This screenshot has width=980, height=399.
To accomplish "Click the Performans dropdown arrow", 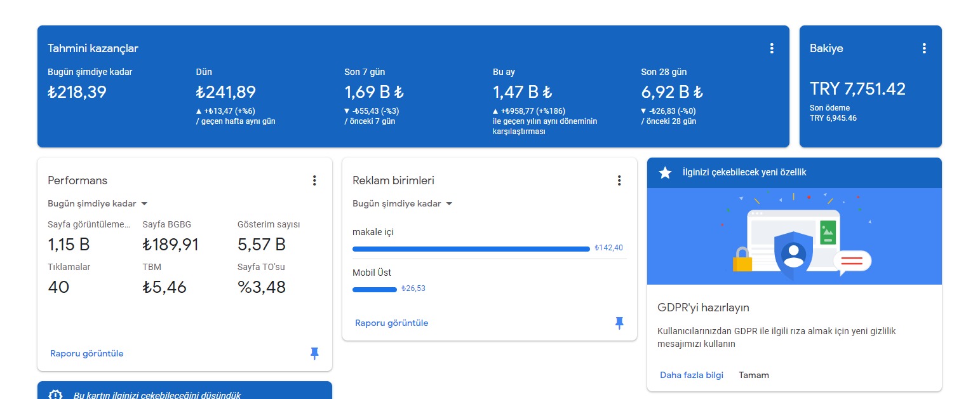I will 144,204.
